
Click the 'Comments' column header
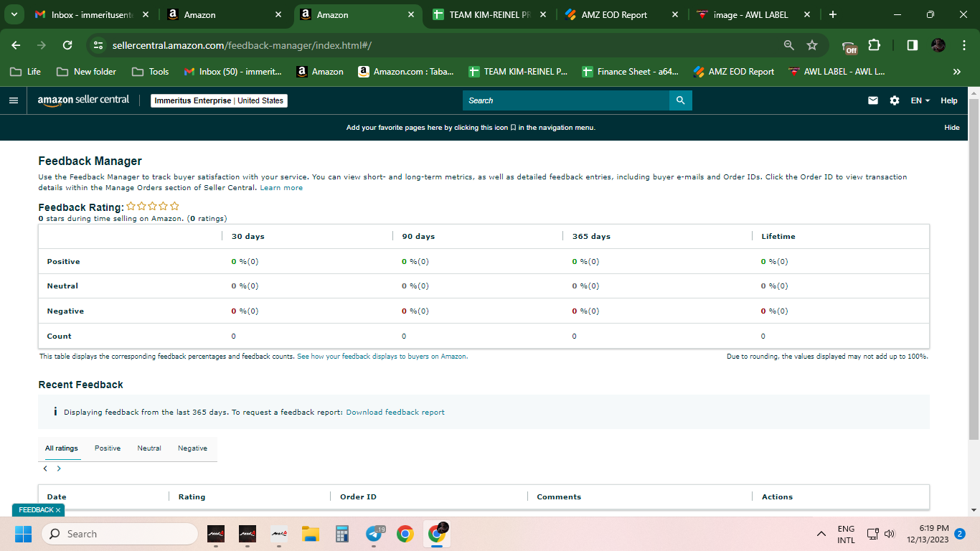click(559, 496)
